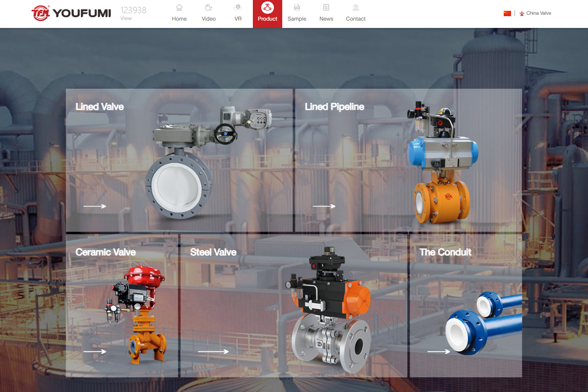Screen dimensions: 588x392
Task: Click the arrow under Lined Valve
Action: click(x=95, y=206)
